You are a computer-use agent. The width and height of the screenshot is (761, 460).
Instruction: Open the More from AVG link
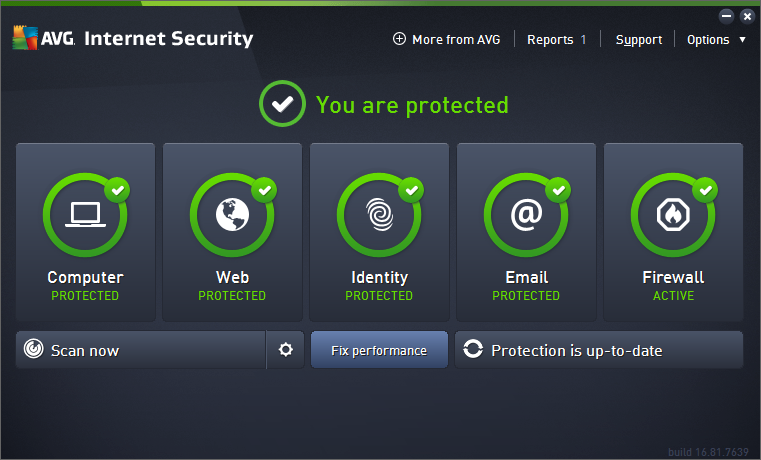tap(456, 40)
